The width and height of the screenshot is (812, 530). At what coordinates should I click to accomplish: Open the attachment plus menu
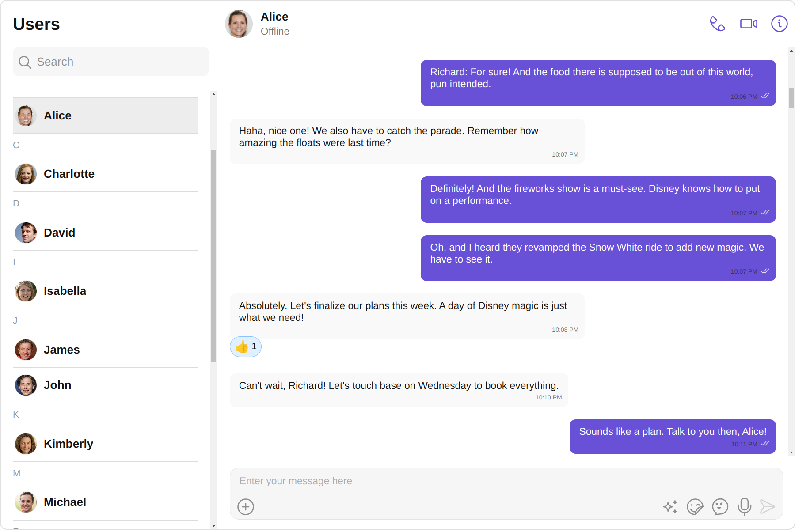coord(245,506)
